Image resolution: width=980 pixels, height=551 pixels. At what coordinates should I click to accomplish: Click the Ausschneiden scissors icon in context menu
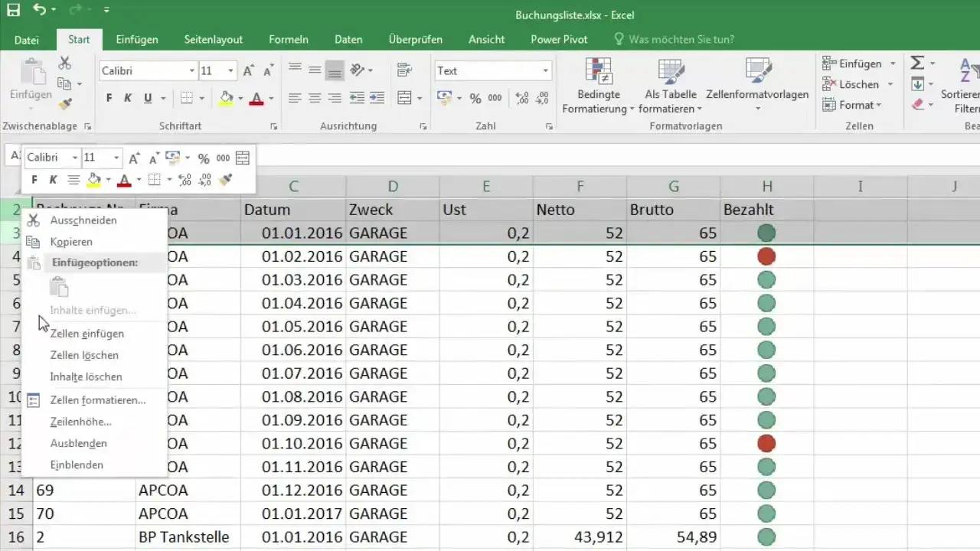(34, 220)
